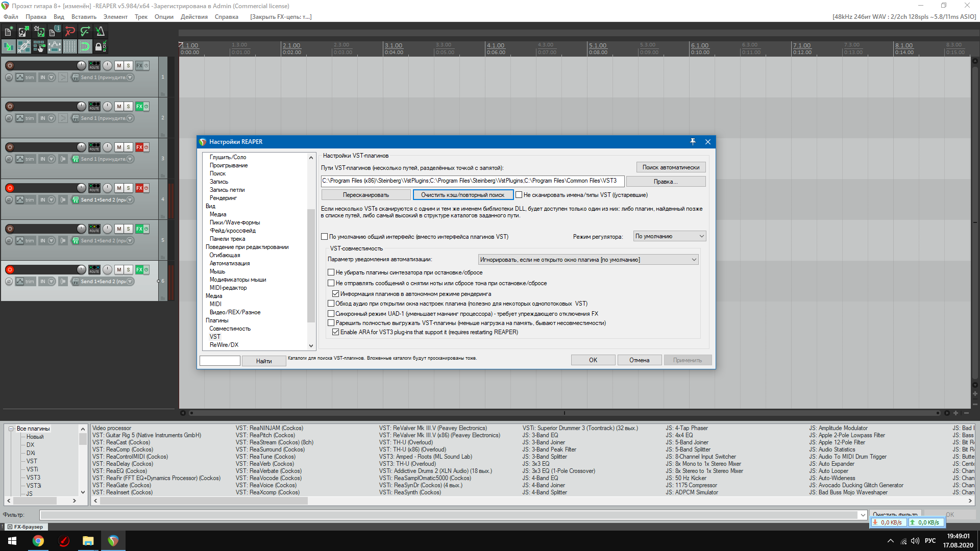Click the undo toolbar icon
980x551 pixels.
70,32
